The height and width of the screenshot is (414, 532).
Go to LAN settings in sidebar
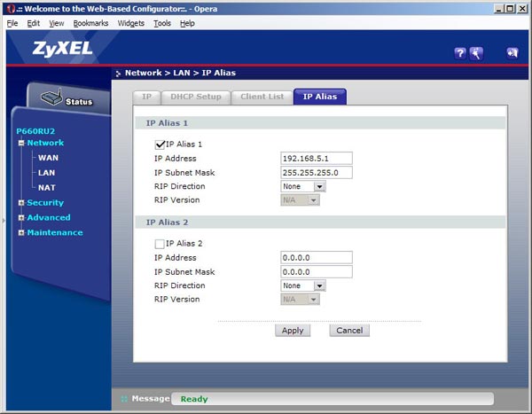click(x=46, y=173)
